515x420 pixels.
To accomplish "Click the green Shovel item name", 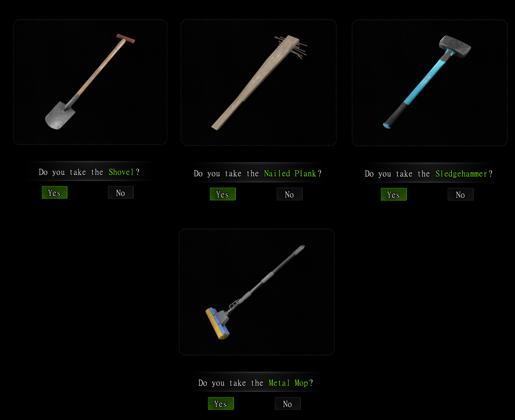I will 121,172.
